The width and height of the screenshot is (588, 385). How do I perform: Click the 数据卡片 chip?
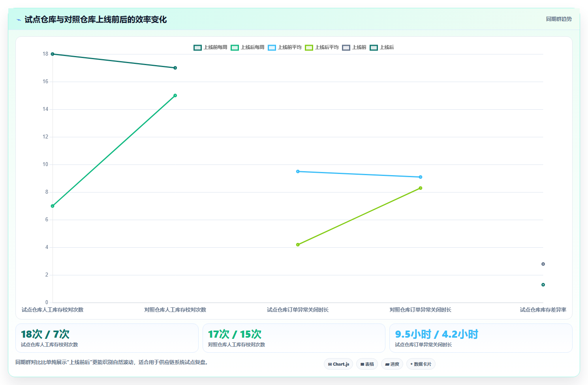click(421, 364)
